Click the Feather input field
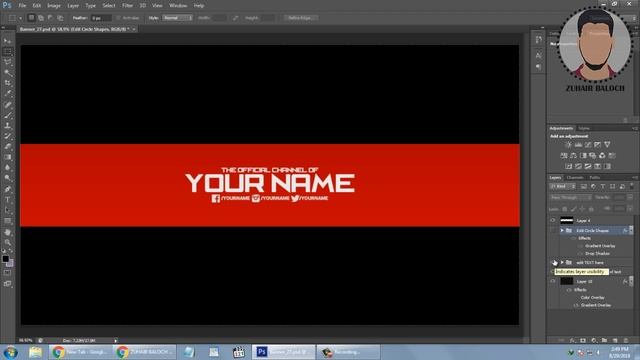This screenshot has height=360, width=640. pyautogui.click(x=101, y=18)
